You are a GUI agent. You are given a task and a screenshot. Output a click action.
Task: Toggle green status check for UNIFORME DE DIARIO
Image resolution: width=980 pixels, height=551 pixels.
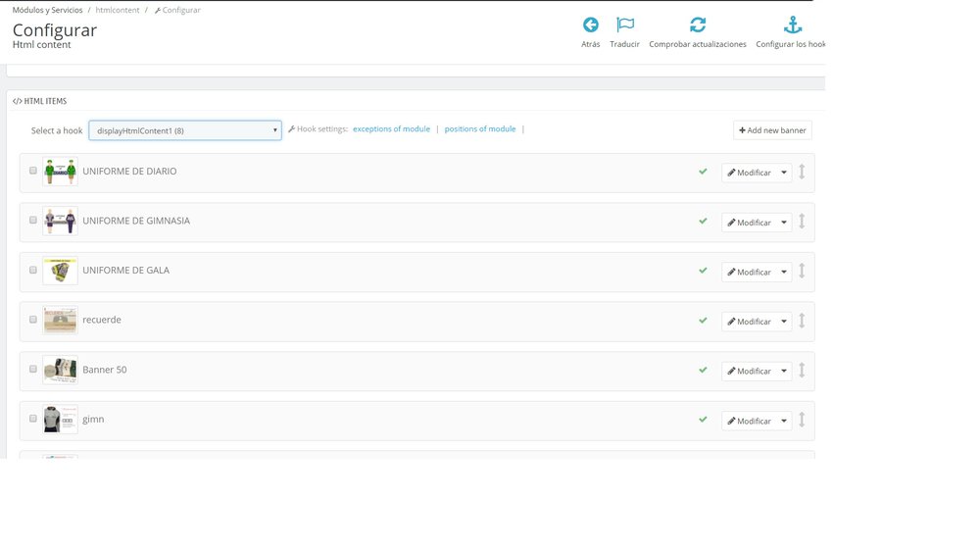click(x=703, y=172)
